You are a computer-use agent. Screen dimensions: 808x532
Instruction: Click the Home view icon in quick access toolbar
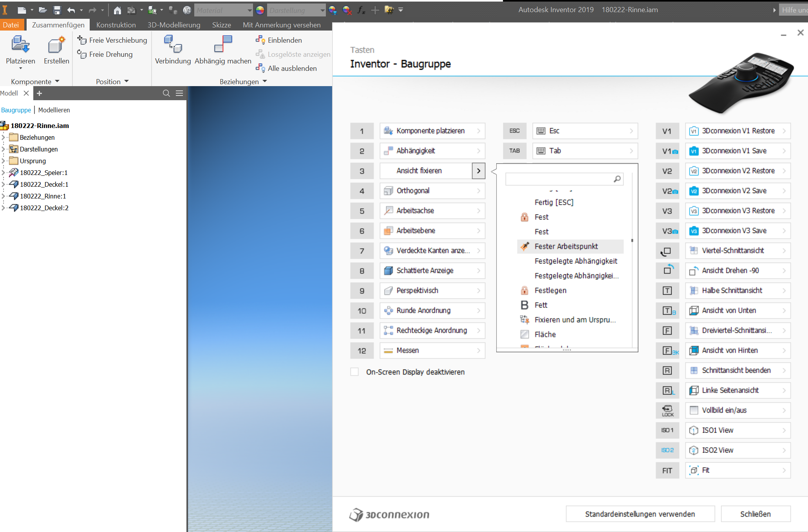click(117, 10)
